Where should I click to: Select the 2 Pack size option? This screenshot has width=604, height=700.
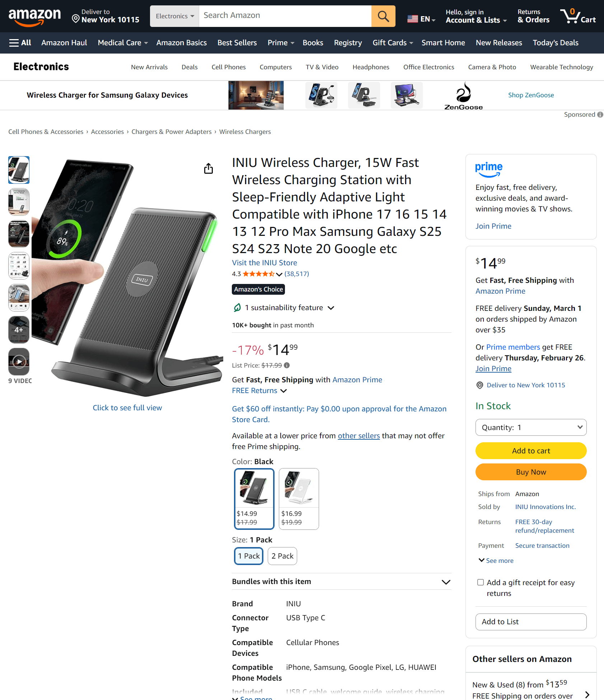tap(282, 556)
